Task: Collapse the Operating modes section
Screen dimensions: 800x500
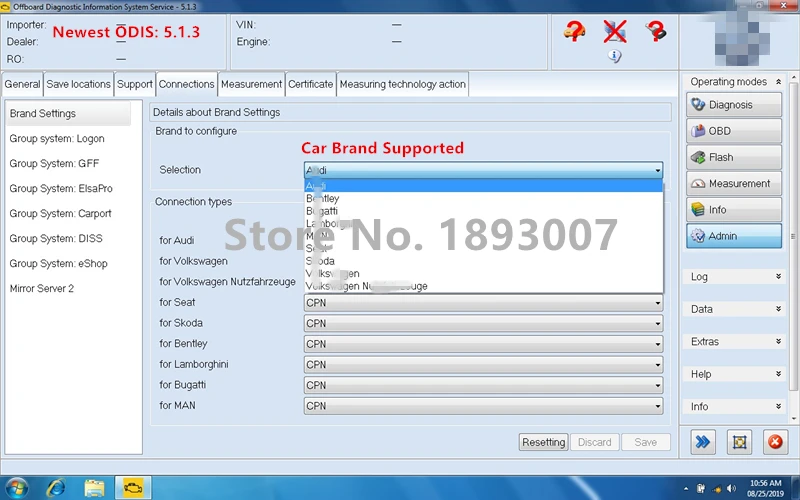Action: (x=778, y=82)
